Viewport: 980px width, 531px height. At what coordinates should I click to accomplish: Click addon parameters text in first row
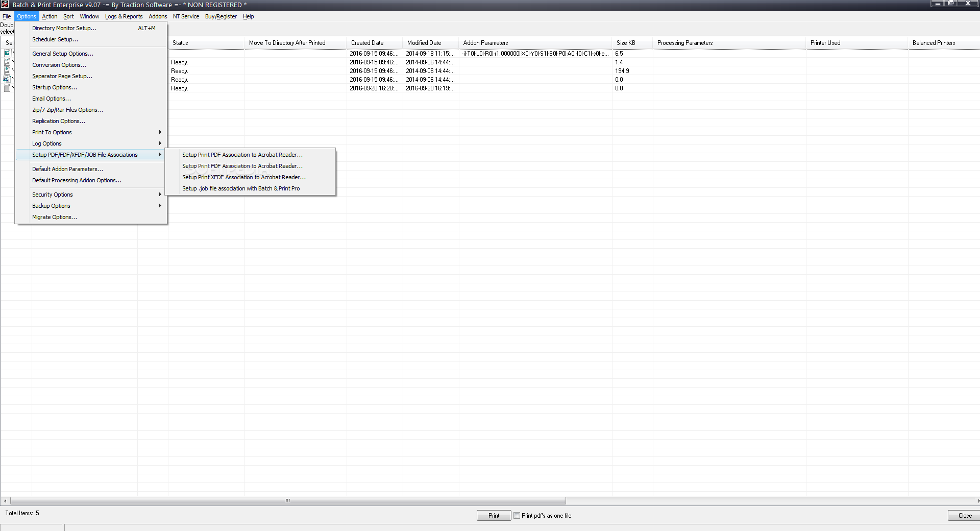click(535, 54)
